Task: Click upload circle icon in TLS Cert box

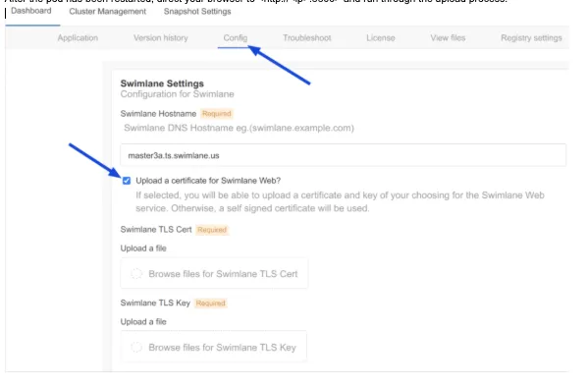Action: click(x=136, y=274)
